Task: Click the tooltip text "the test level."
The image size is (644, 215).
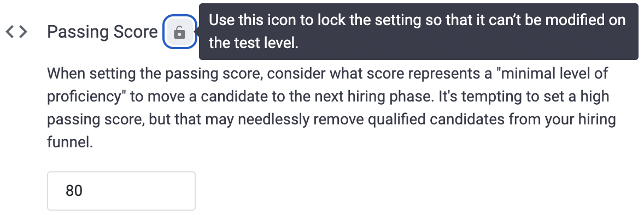Action: 254,43
